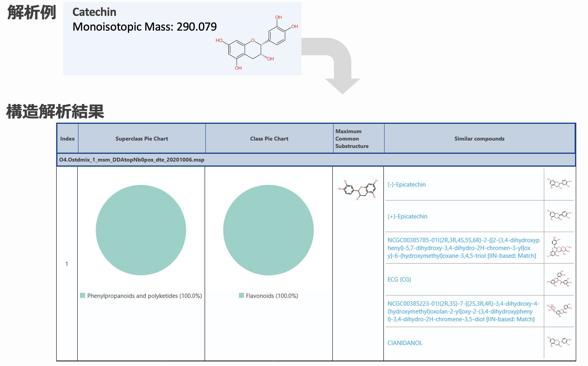Click the Flavonoids legend color swatch
588x366 pixels.
tap(241, 296)
